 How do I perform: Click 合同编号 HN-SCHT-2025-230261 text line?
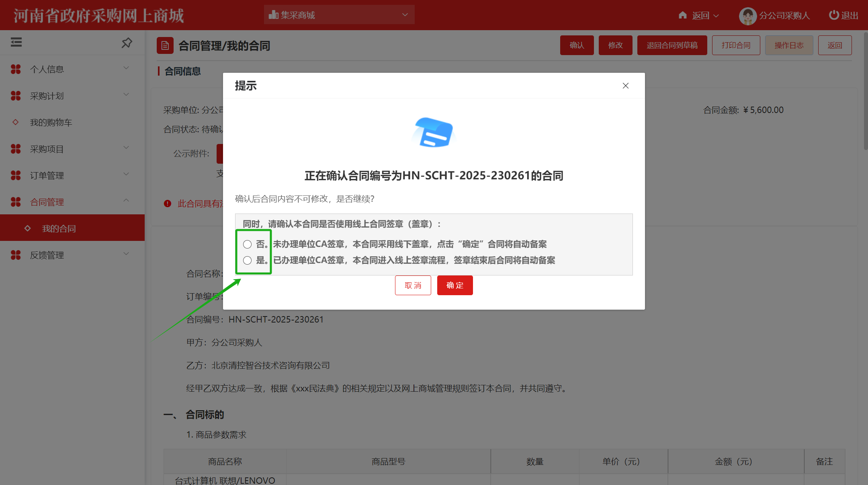[x=255, y=319]
